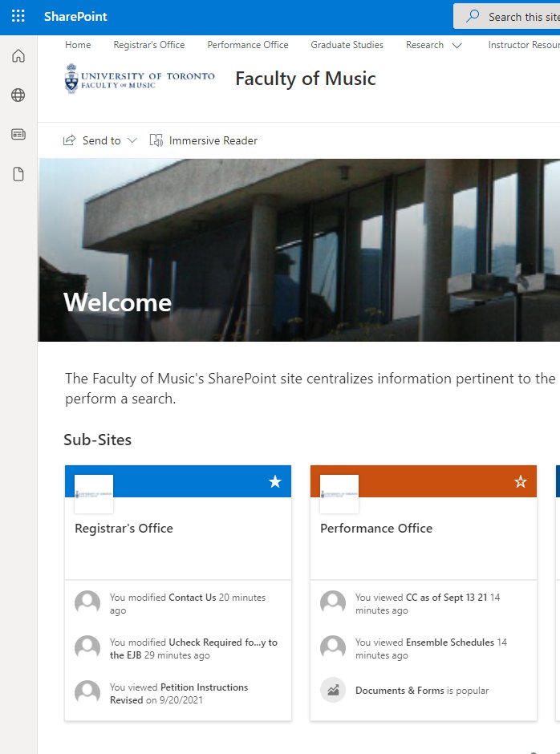Screen dimensions: 560x754
Task: Open Ensemble Schedules viewed item
Action: [450, 642]
